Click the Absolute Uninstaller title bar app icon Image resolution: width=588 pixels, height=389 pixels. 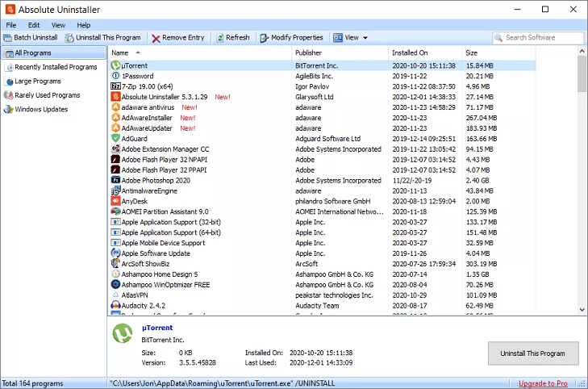pyautogui.click(x=10, y=9)
